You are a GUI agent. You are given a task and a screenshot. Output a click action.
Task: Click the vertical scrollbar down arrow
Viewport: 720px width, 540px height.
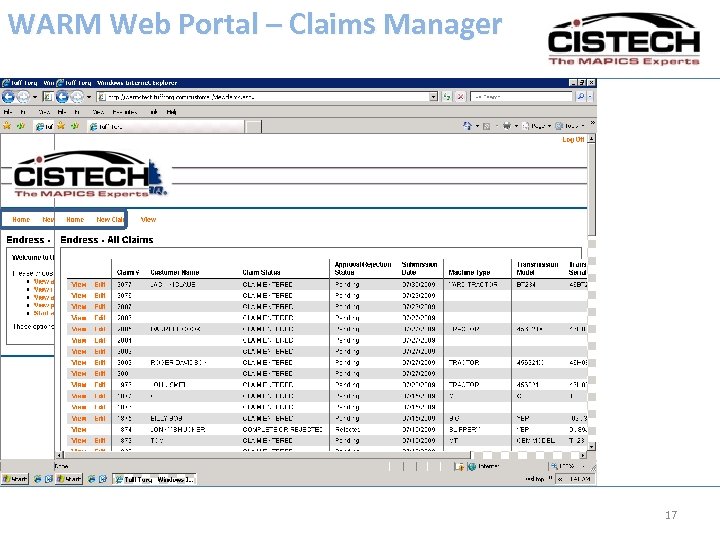point(592,446)
